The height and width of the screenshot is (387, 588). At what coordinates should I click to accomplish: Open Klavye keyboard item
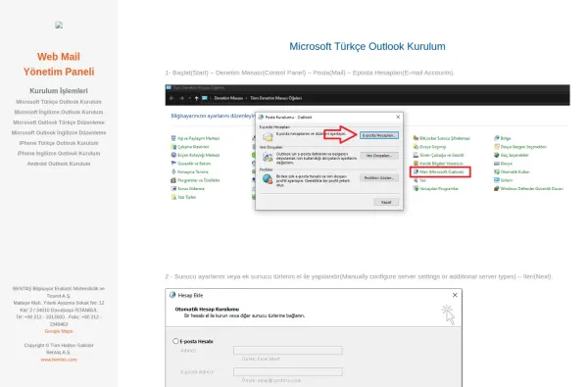503,164
